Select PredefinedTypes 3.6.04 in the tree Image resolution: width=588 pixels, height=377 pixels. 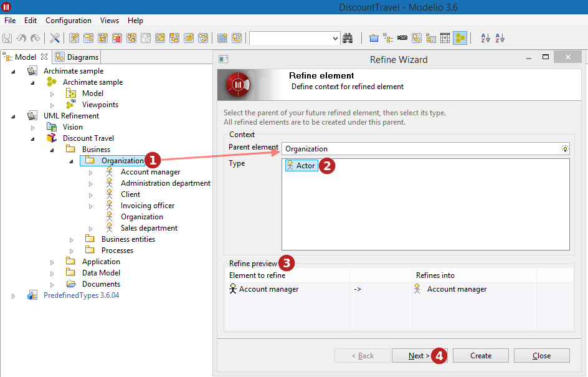tap(81, 295)
